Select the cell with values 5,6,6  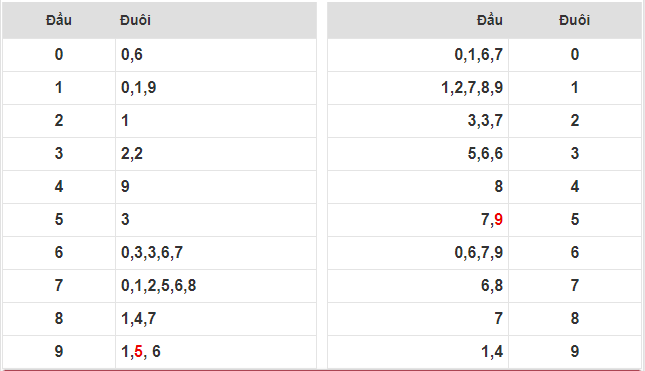tap(418, 154)
